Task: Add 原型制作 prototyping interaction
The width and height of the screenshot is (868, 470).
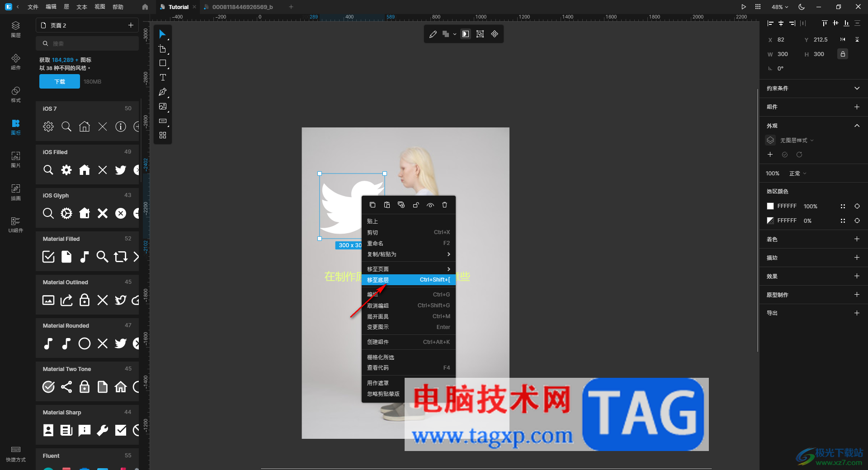Action: pos(857,295)
